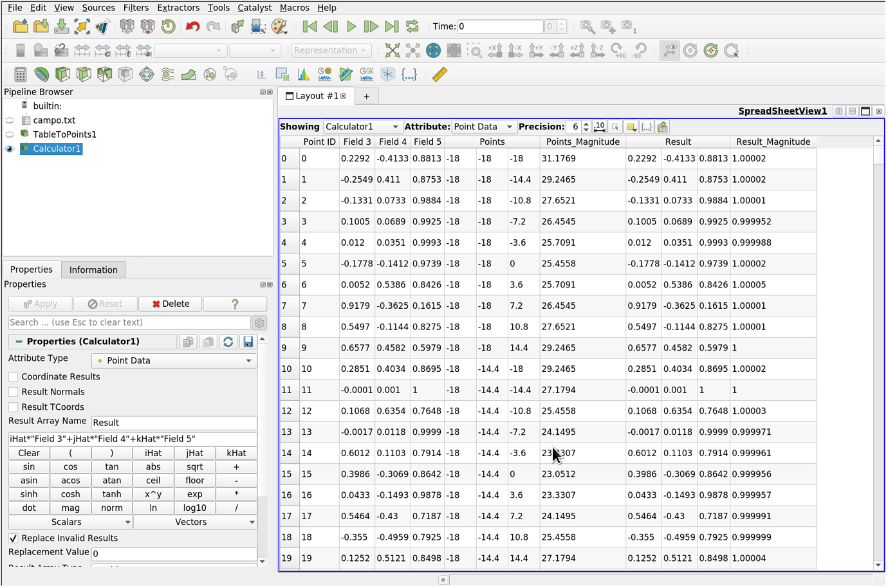
Task: Apply the Glyph filter icon
Action: pos(146,74)
